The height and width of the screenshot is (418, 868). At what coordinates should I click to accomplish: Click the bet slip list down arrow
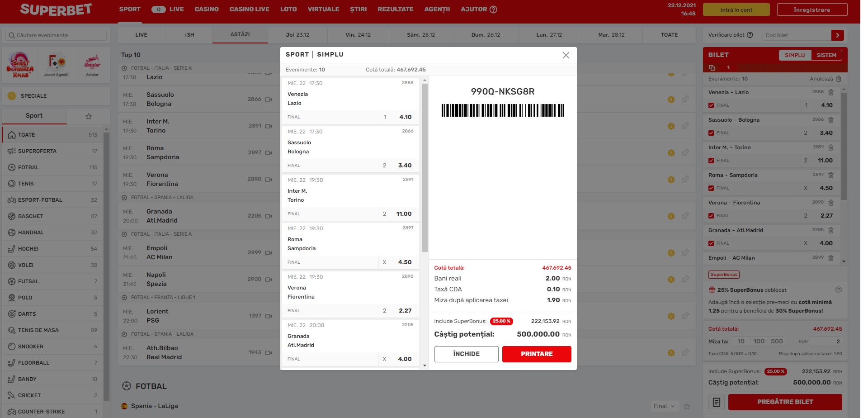coord(844,261)
